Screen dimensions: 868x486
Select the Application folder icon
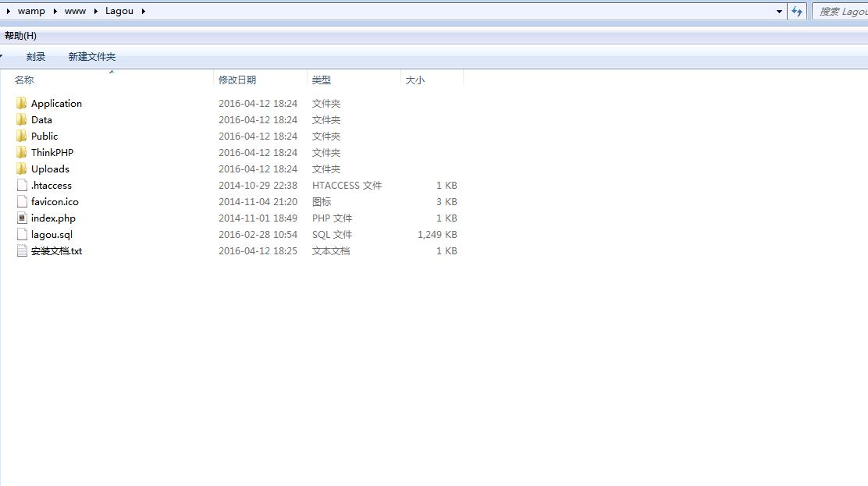[x=21, y=104]
